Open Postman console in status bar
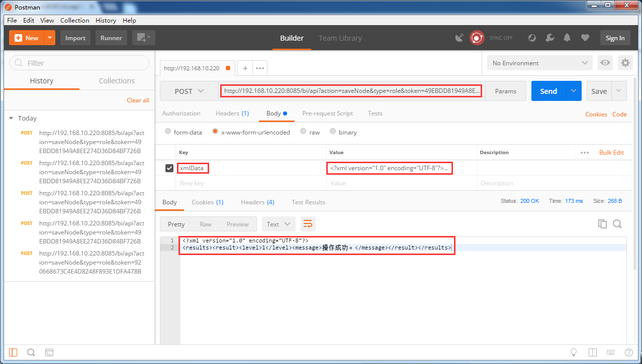The image size is (642, 364). click(49, 352)
